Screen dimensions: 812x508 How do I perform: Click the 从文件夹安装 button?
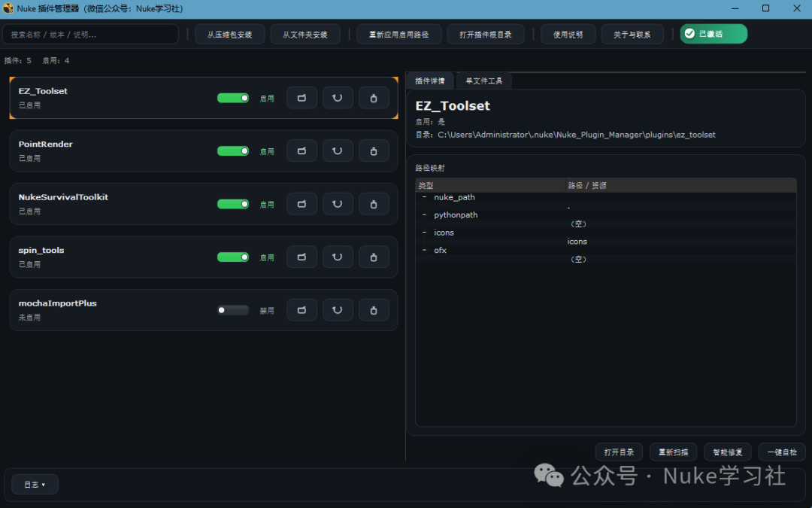(x=305, y=34)
